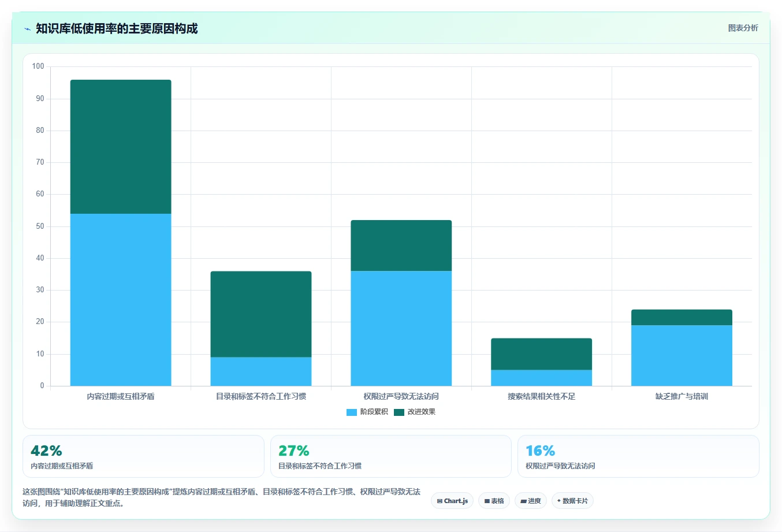Select the 进度 tag chip
Image resolution: width=782 pixels, height=532 pixels.
tap(531, 501)
